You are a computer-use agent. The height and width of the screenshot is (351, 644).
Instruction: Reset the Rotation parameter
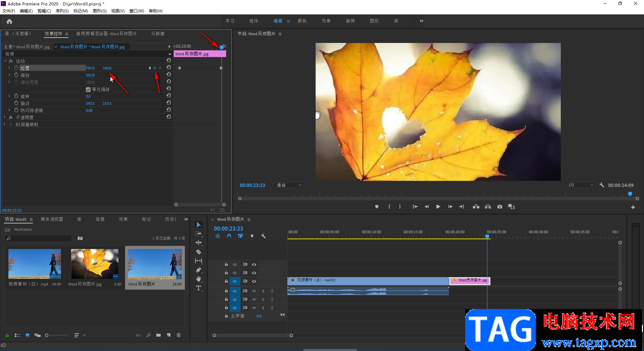coord(169,96)
